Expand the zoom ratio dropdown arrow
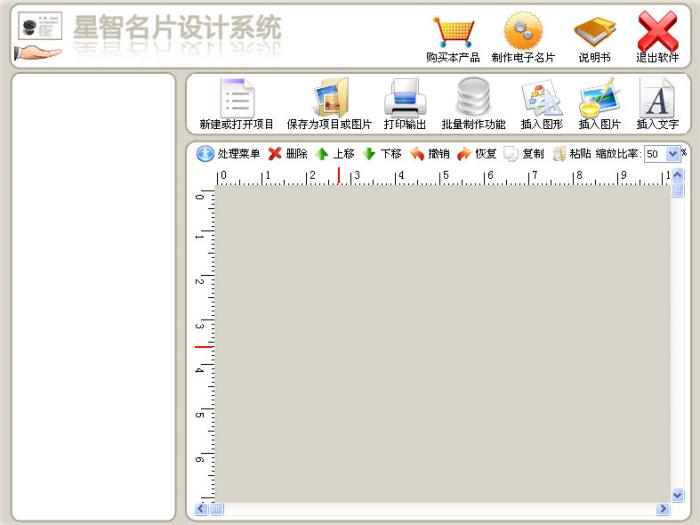 click(673, 154)
